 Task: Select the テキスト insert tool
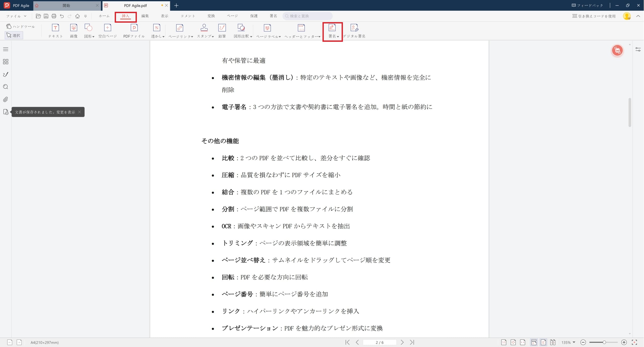pos(55,30)
